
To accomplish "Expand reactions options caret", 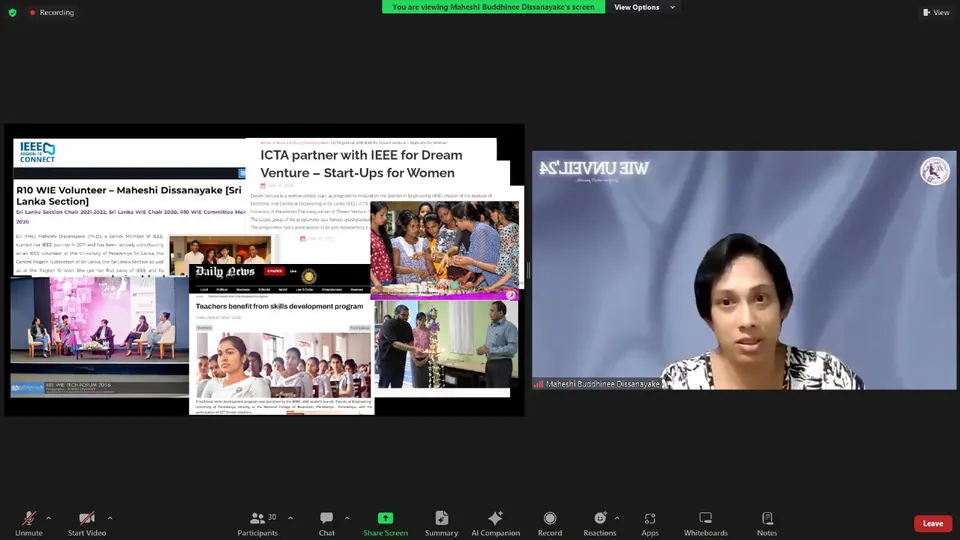I will click(x=617, y=519).
